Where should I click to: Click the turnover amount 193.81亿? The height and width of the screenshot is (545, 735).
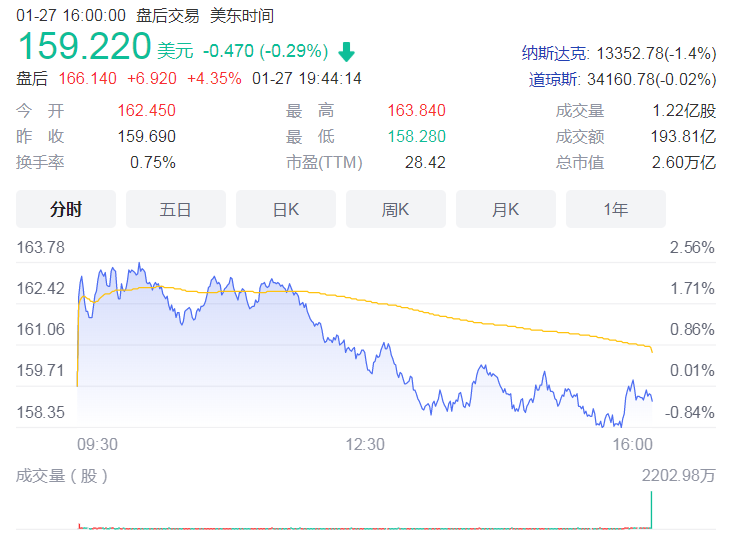[683, 137]
